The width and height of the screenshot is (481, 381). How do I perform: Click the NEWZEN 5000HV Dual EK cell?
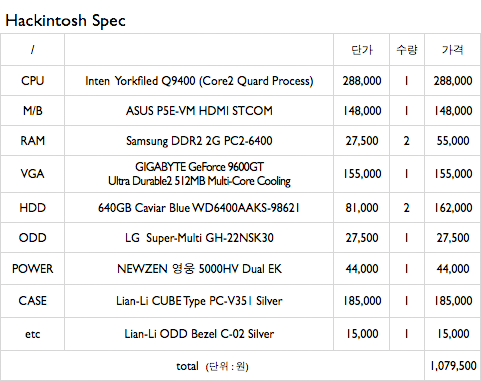click(x=199, y=269)
